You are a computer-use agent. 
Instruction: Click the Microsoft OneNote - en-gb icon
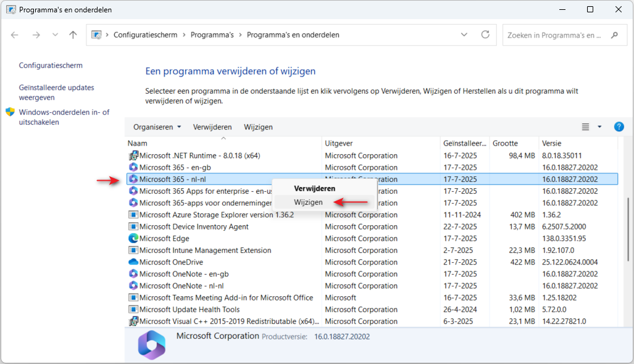pos(133,274)
